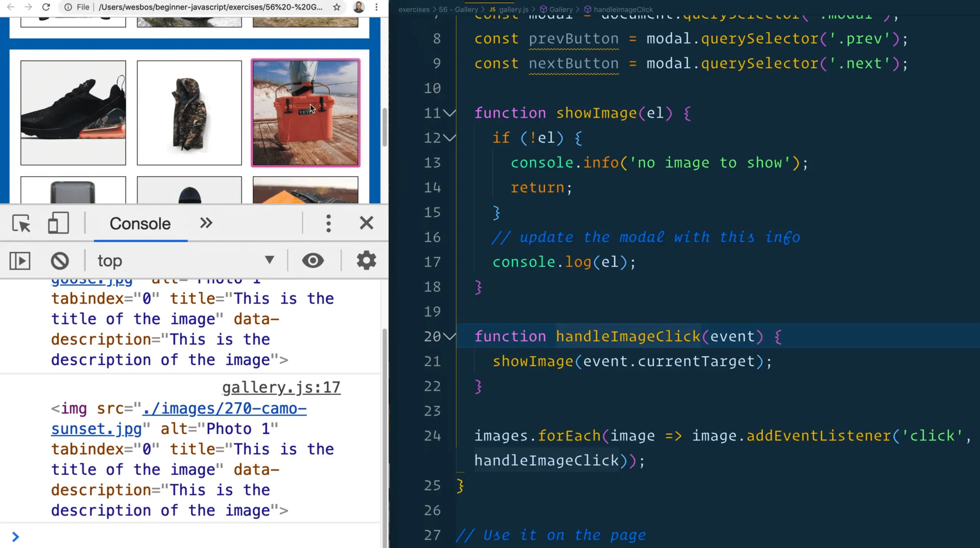Click the gallery.js breadcrumb item
This screenshot has width=980, height=548.
513,10
